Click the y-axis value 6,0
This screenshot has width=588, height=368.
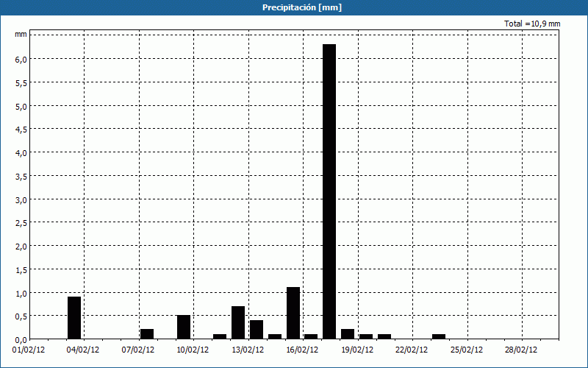pos(21,60)
